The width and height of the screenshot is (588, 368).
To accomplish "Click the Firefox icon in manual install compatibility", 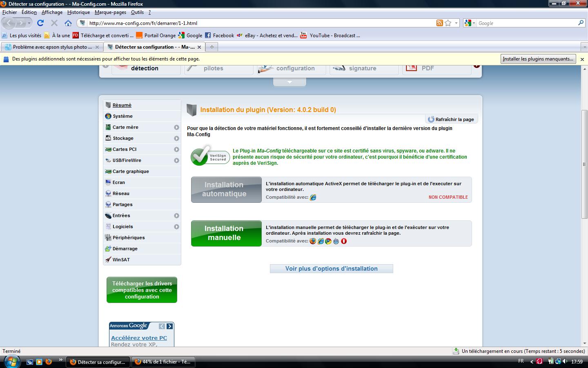I will (313, 241).
